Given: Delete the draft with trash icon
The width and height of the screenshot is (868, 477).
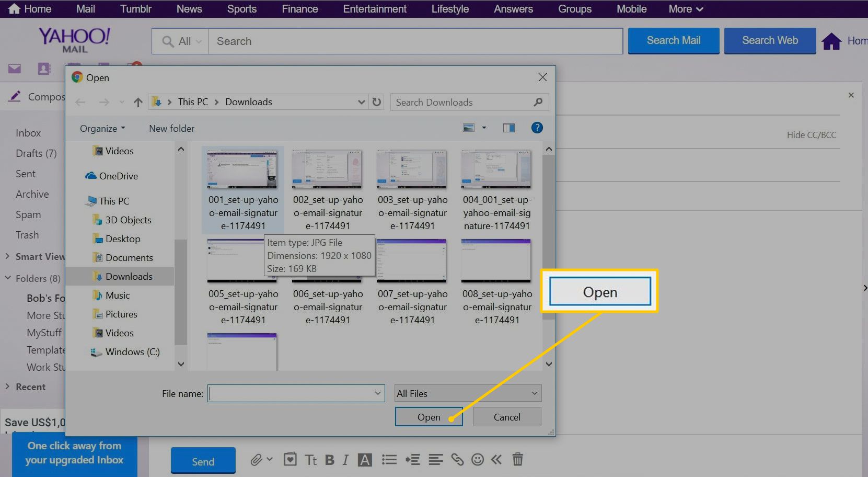Looking at the screenshot, I should [517, 460].
